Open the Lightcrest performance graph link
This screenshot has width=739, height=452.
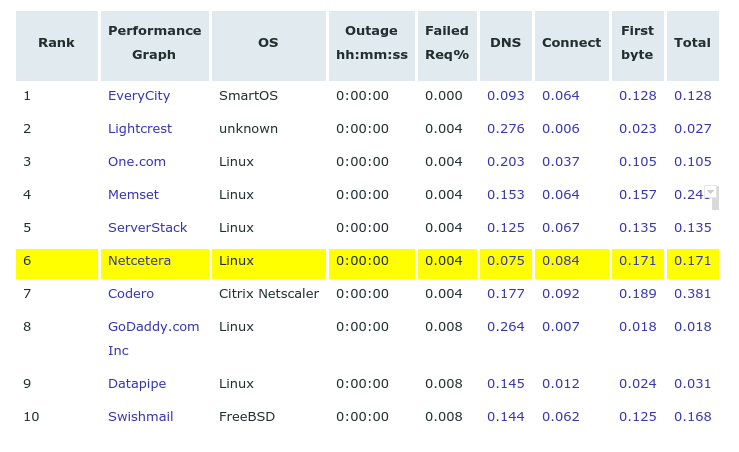[x=140, y=129]
